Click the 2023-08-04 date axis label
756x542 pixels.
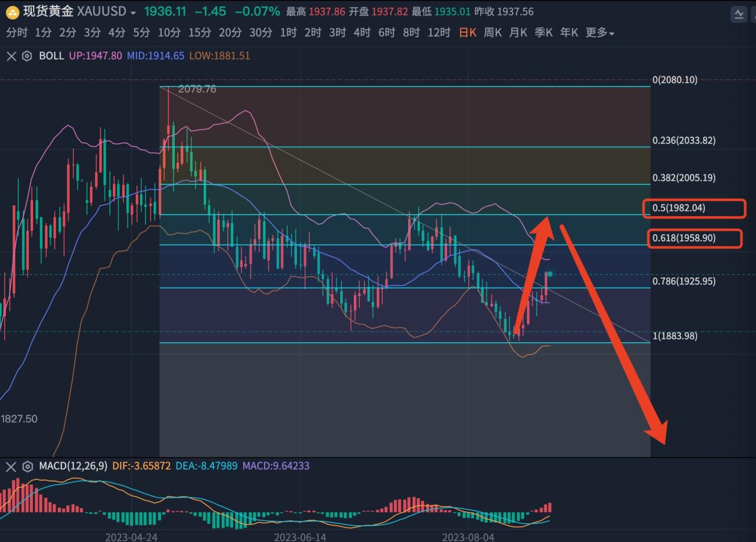click(x=469, y=537)
